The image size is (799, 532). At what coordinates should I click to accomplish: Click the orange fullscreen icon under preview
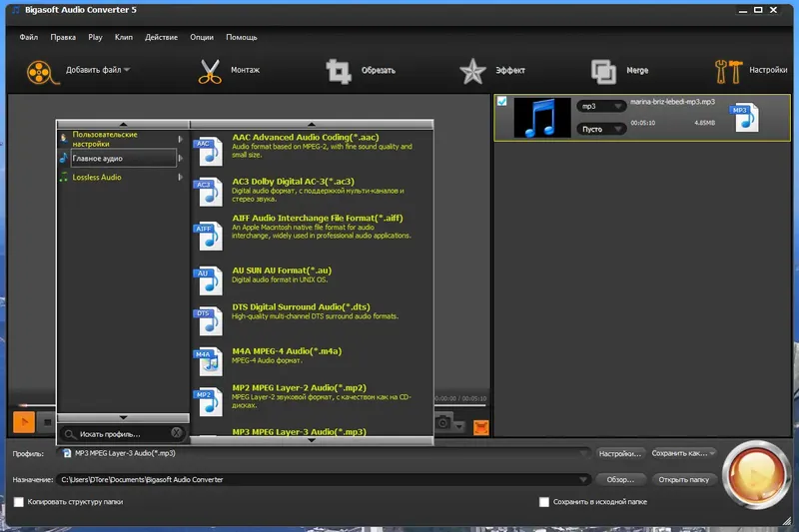pyautogui.click(x=481, y=427)
